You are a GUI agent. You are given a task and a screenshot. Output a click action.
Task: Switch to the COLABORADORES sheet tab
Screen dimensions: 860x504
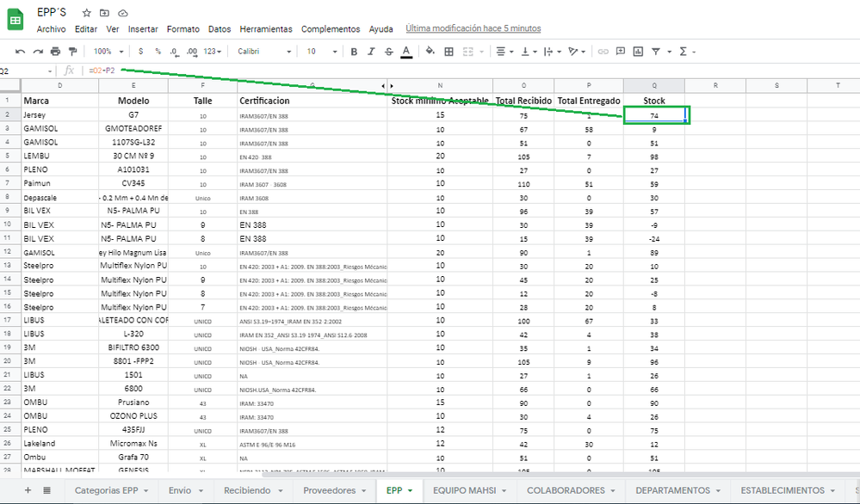click(572, 490)
